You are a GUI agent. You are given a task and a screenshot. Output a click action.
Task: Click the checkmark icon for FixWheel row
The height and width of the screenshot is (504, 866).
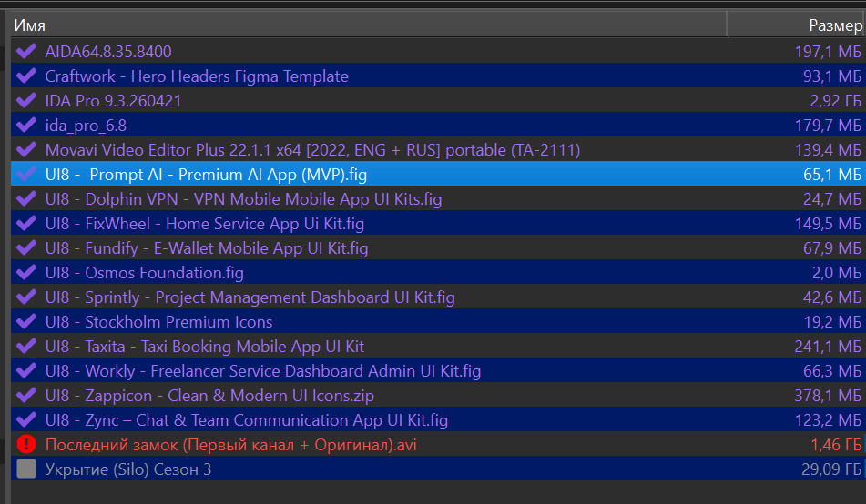[26, 223]
